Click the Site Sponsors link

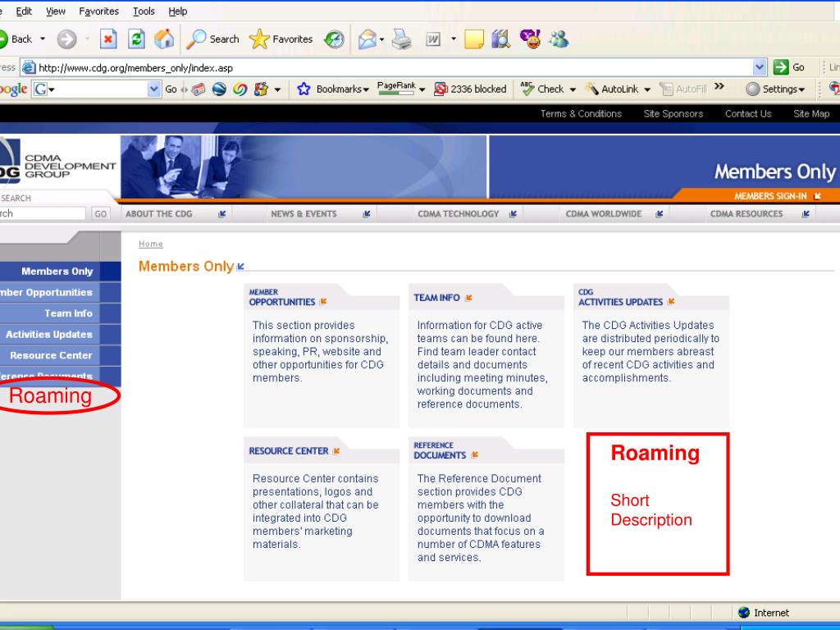(x=673, y=113)
